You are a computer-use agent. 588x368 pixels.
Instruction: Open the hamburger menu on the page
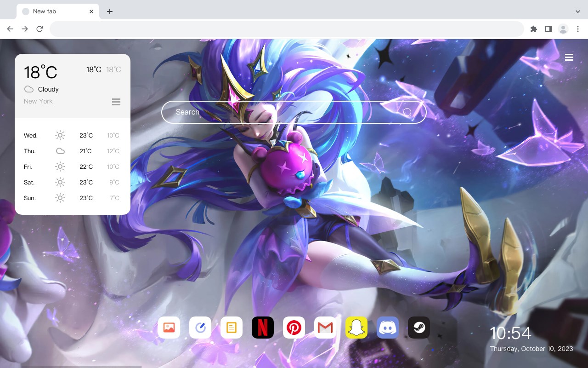point(569,57)
